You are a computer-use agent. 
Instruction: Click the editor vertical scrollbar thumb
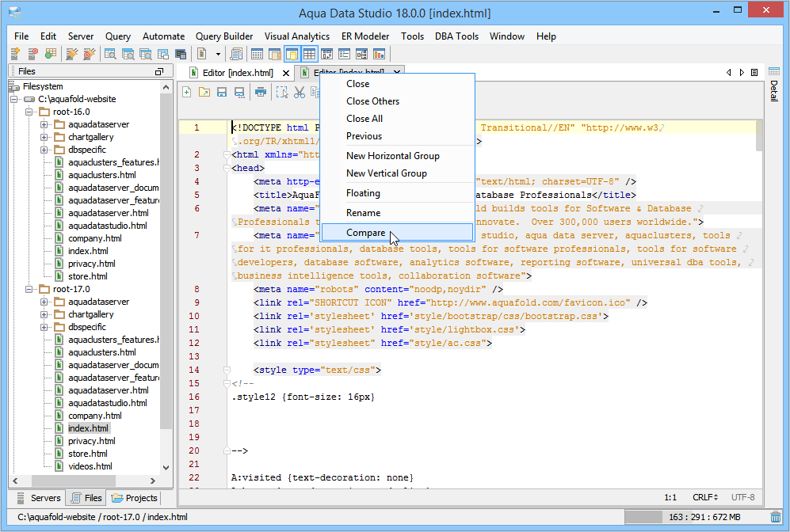(759, 135)
